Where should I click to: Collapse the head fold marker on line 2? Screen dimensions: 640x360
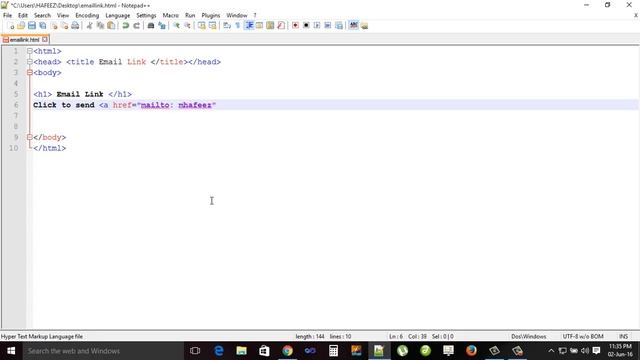29,62
